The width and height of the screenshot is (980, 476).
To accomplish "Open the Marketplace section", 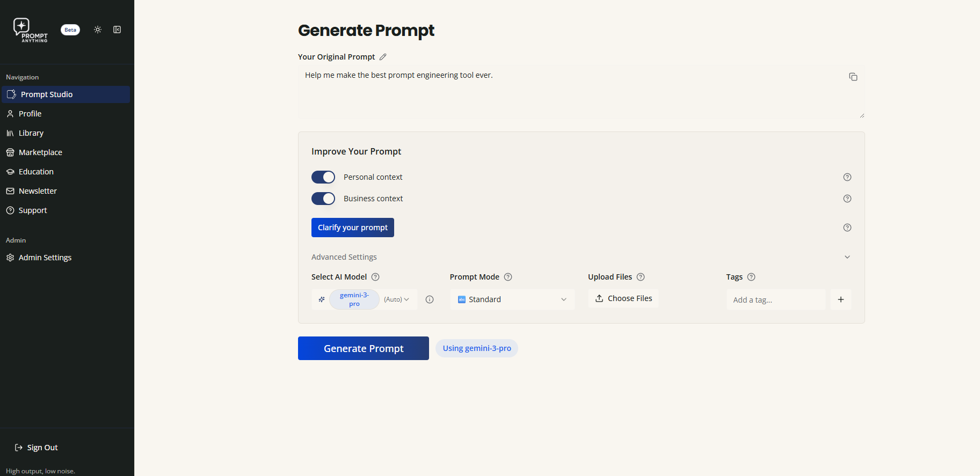I will tap(40, 152).
